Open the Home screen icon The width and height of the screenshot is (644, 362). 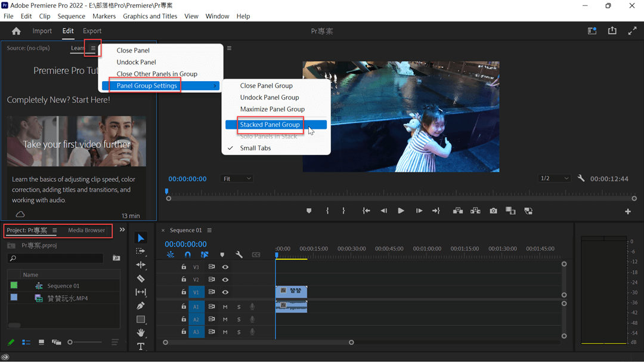[16, 31]
